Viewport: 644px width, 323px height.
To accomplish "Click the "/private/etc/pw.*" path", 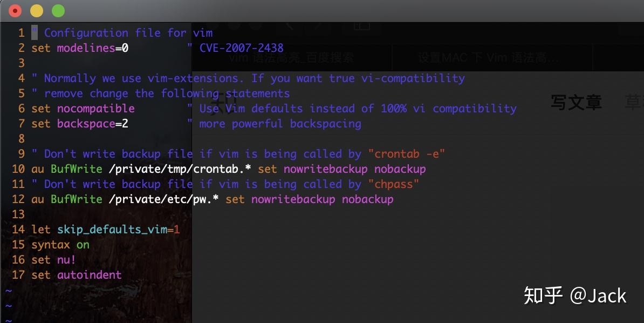I will click(164, 199).
